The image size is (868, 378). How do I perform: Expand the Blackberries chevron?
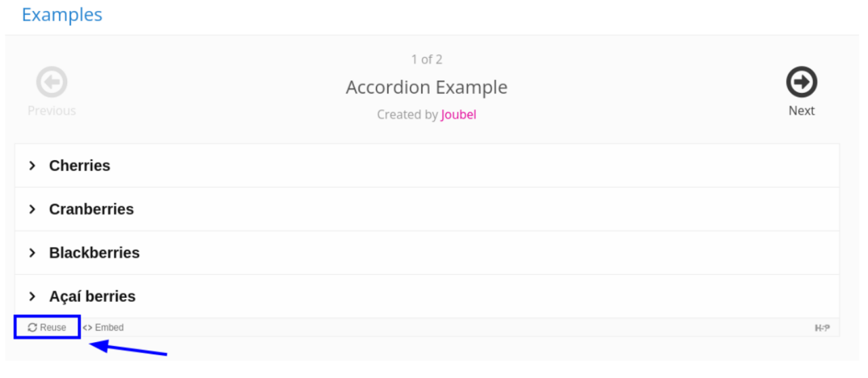click(32, 252)
